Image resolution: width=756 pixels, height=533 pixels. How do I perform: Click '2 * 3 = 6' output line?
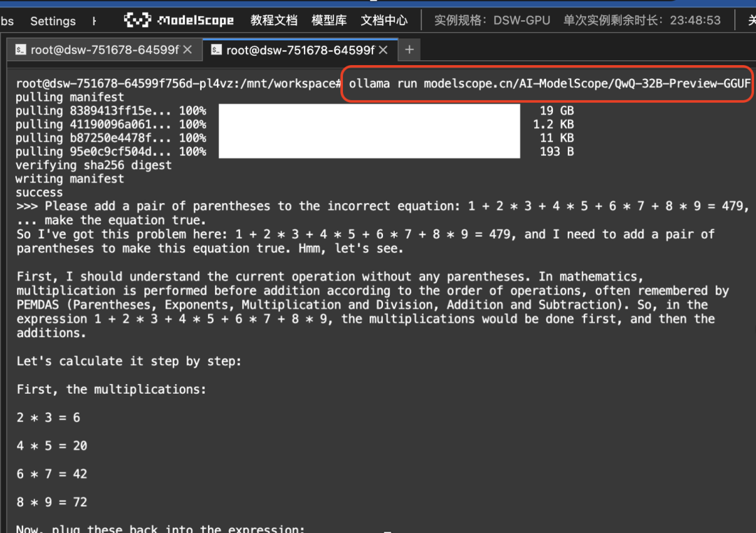pos(48,418)
